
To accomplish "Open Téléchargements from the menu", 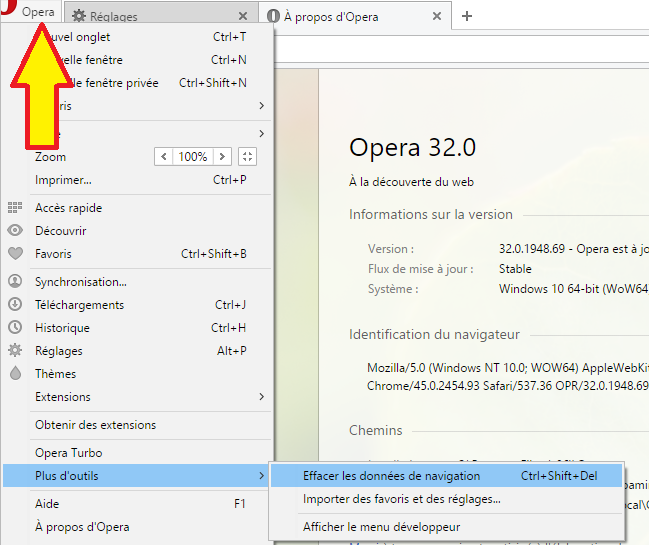I will point(137,305).
